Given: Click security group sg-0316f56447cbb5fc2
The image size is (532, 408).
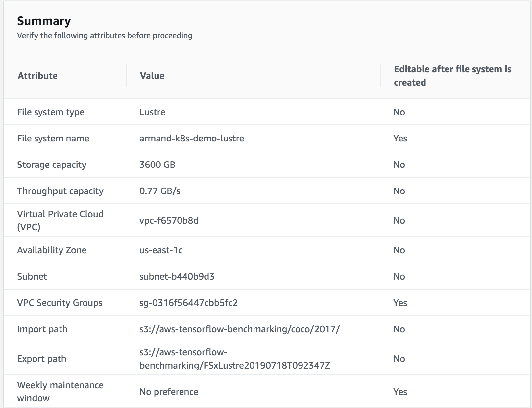Looking at the screenshot, I should point(188,303).
